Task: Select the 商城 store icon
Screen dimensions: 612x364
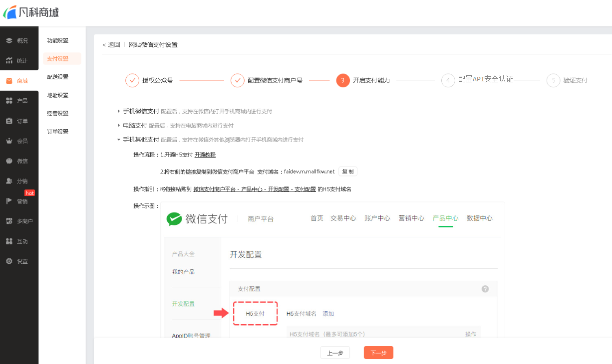Action: pyautogui.click(x=9, y=81)
